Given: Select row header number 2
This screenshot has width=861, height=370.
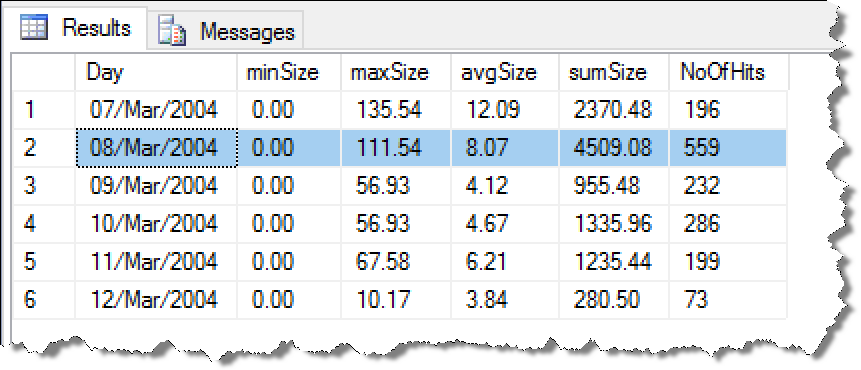Looking at the screenshot, I should [44, 148].
